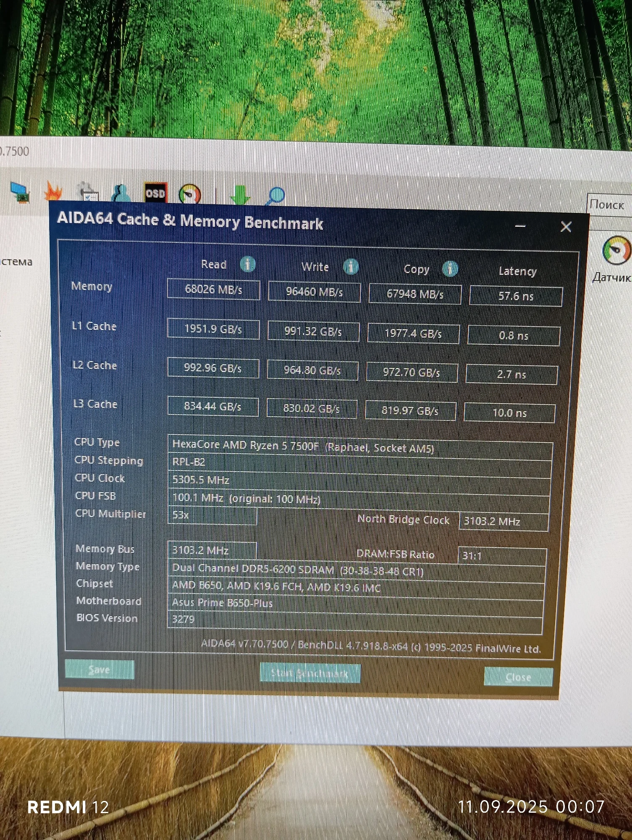The height and width of the screenshot is (840, 632).
Task: Click the blue magnifier toolbar icon
Action: [275, 196]
